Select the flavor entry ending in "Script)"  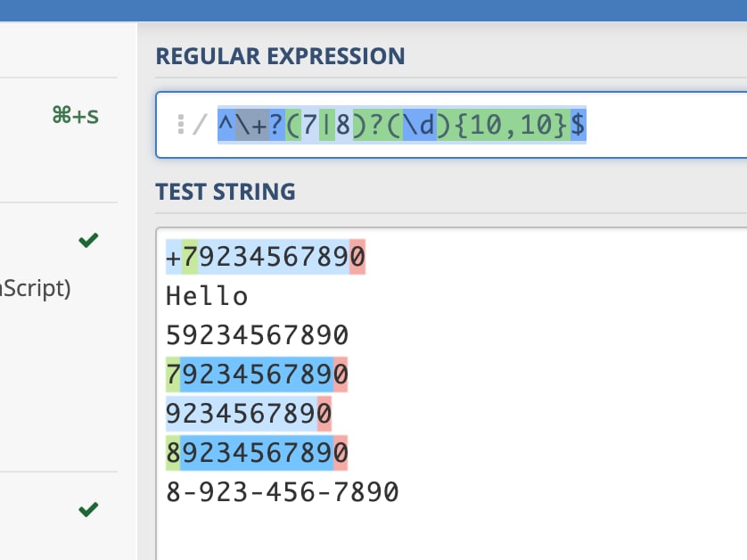36,290
